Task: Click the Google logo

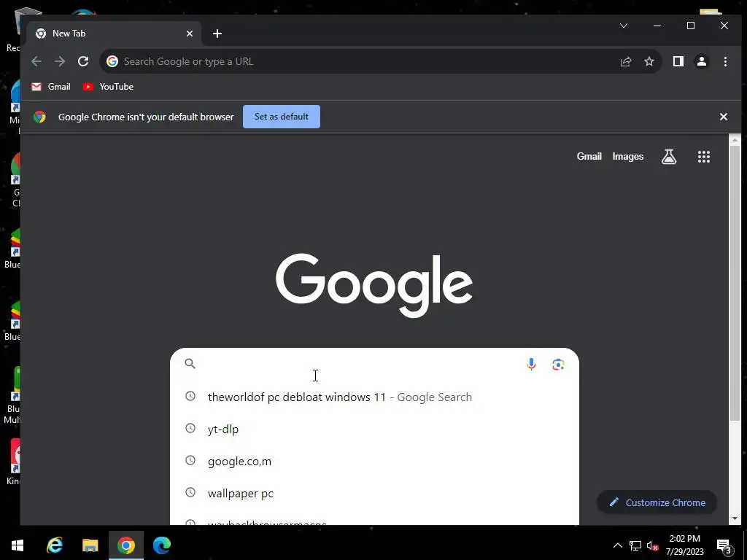Action: point(374,285)
